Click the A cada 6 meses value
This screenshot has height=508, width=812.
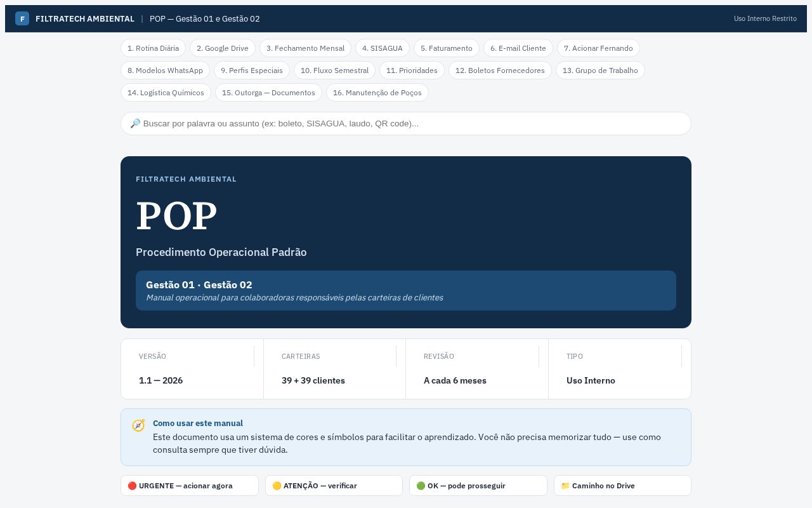click(x=455, y=381)
